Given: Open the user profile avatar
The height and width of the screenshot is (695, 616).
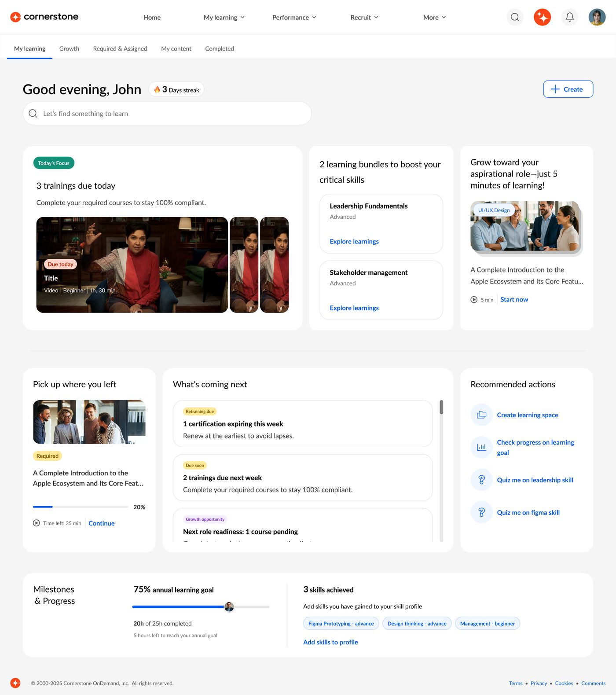Looking at the screenshot, I should click(x=597, y=17).
